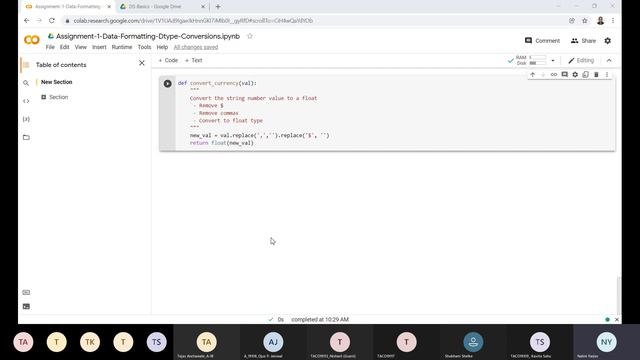Reload the browser page
This screenshot has width=640, height=360.
click(x=52, y=20)
